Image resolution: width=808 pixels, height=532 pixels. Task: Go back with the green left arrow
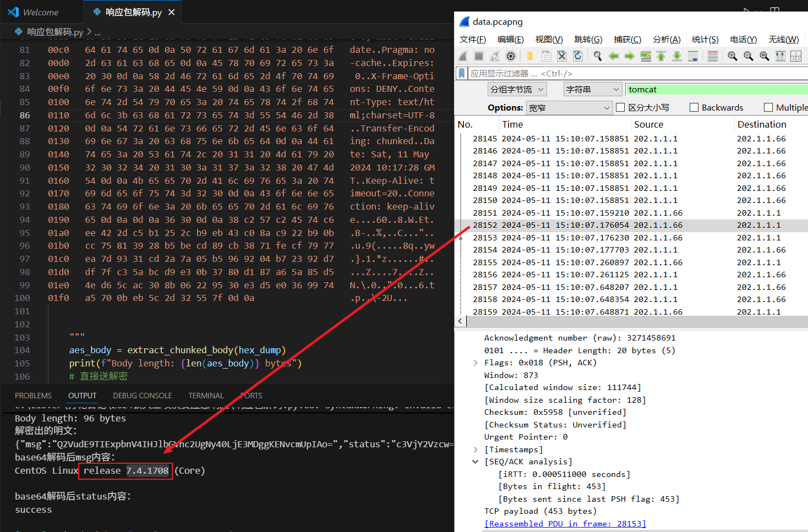tap(614, 56)
